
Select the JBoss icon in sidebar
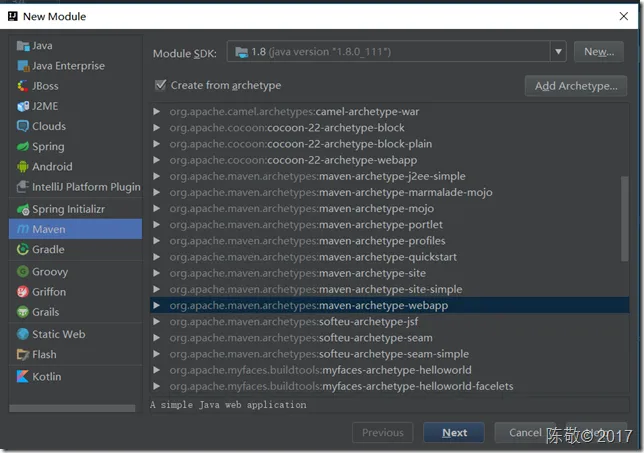(23, 86)
